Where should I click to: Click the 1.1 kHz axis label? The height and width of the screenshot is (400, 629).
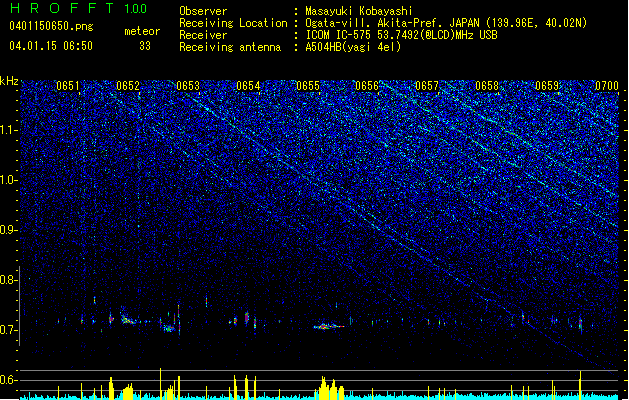click(x=8, y=130)
